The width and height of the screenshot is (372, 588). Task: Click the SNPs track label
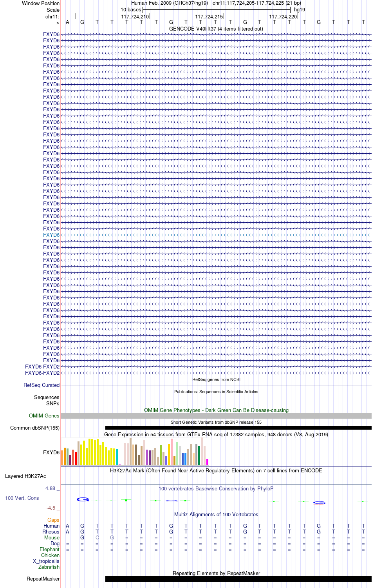tap(53, 403)
